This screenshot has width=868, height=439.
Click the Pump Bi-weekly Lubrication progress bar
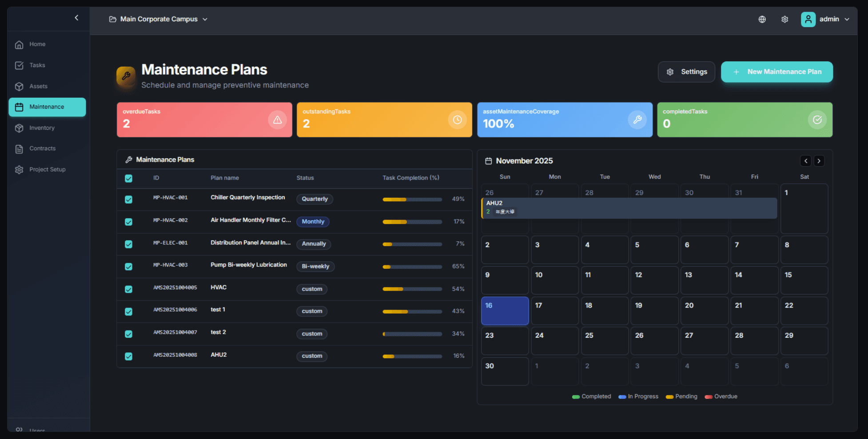coord(412,267)
